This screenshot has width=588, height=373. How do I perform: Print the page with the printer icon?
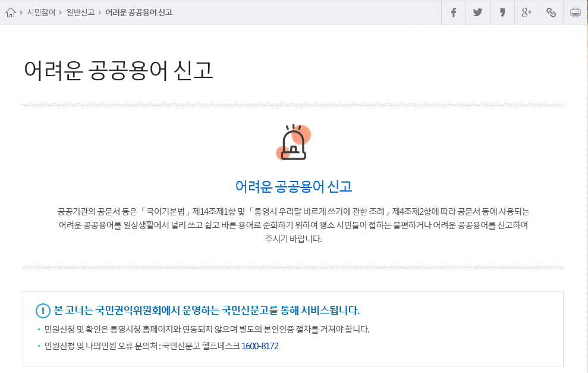tap(575, 12)
